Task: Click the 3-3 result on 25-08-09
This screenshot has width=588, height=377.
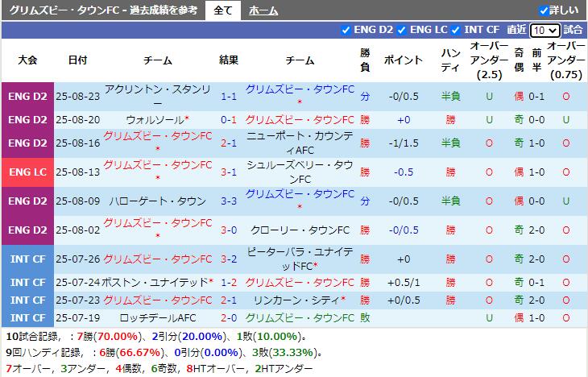Action: [x=229, y=201]
